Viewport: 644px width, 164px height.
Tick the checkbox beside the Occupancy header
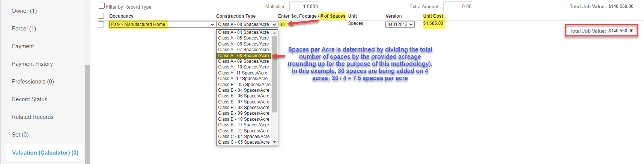click(x=101, y=16)
